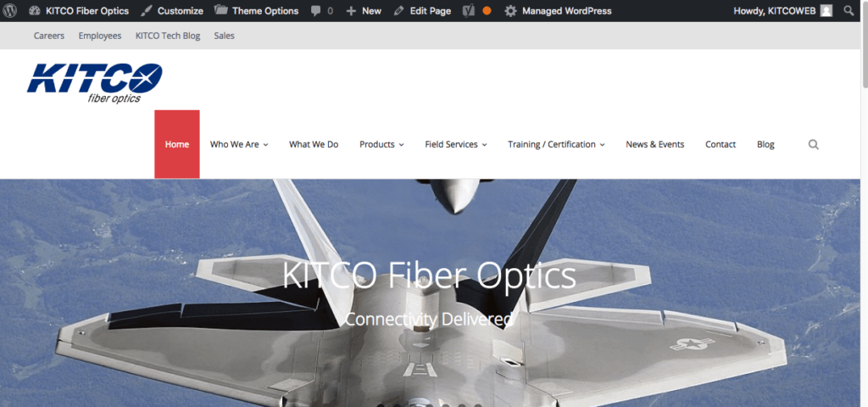
Task: Click the Theme Options folder icon
Action: [x=220, y=10]
